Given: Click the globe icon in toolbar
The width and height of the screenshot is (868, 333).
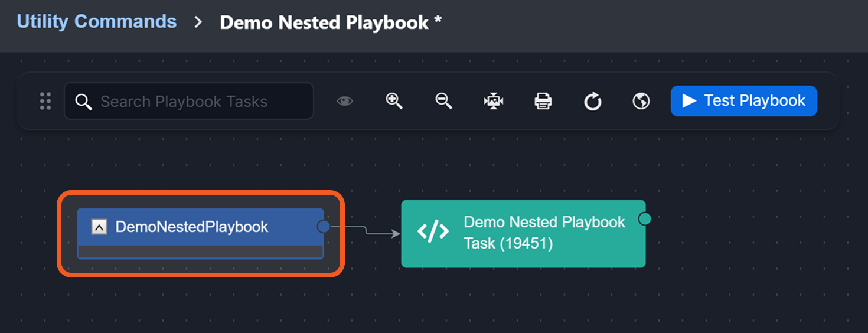Looking at the screenshot, I should pyautogui.click(x=641, y=102).
